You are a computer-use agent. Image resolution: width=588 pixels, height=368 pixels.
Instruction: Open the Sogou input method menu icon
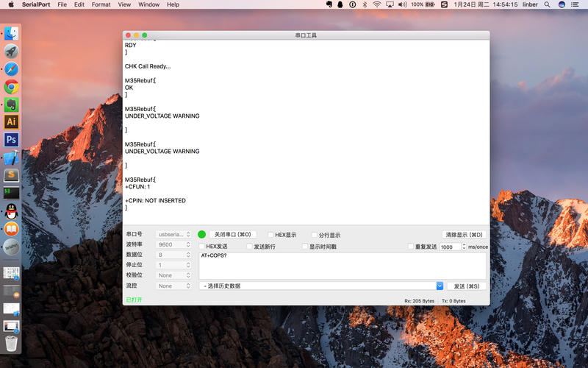pyautogui.click(x=444, y=4)
